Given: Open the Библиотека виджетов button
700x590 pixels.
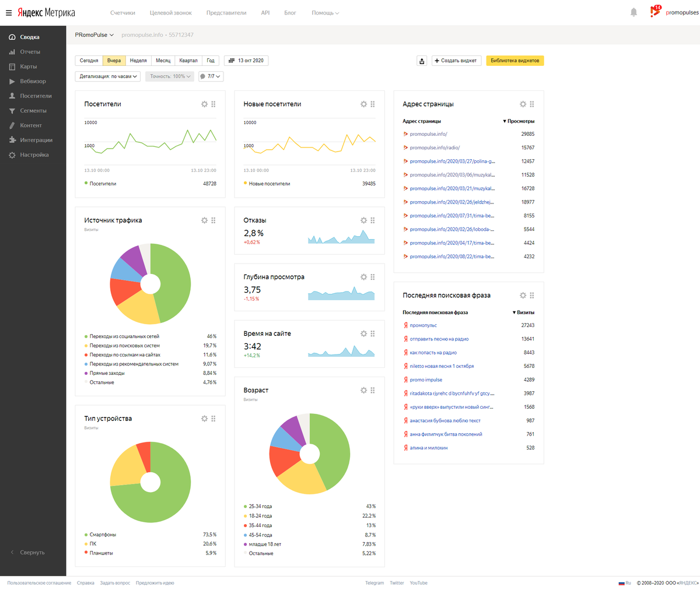Looking at the screenshot, I should pyautogui.click(x=515, y=61).
